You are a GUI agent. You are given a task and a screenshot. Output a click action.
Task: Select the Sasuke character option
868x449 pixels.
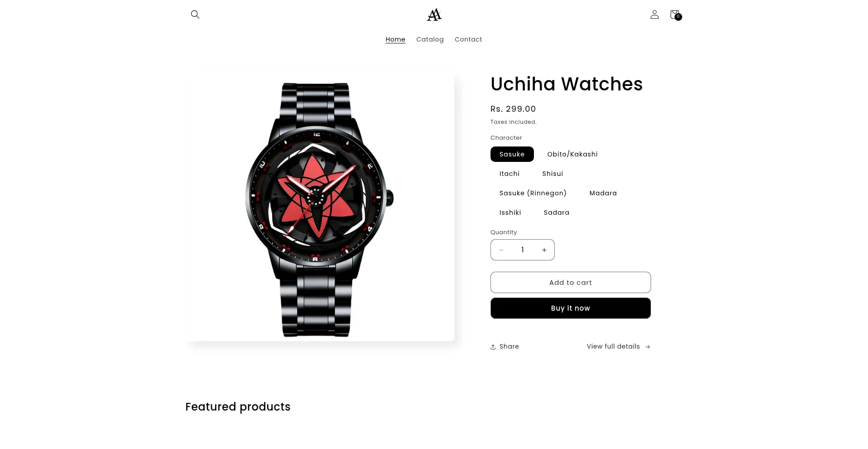click(512, 154)
